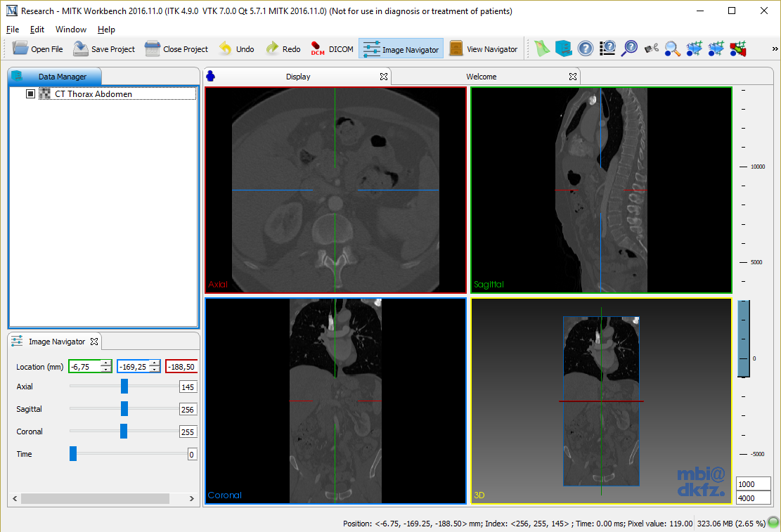Toggle CT Thorax Abdomen visibility checkbox
This screenshot has width=781, height=532.
30,93
